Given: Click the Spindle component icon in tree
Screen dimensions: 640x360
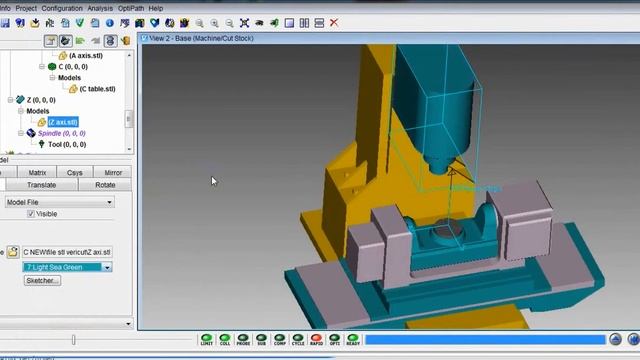Looking at the screenshot, I should tap(31, 133).
